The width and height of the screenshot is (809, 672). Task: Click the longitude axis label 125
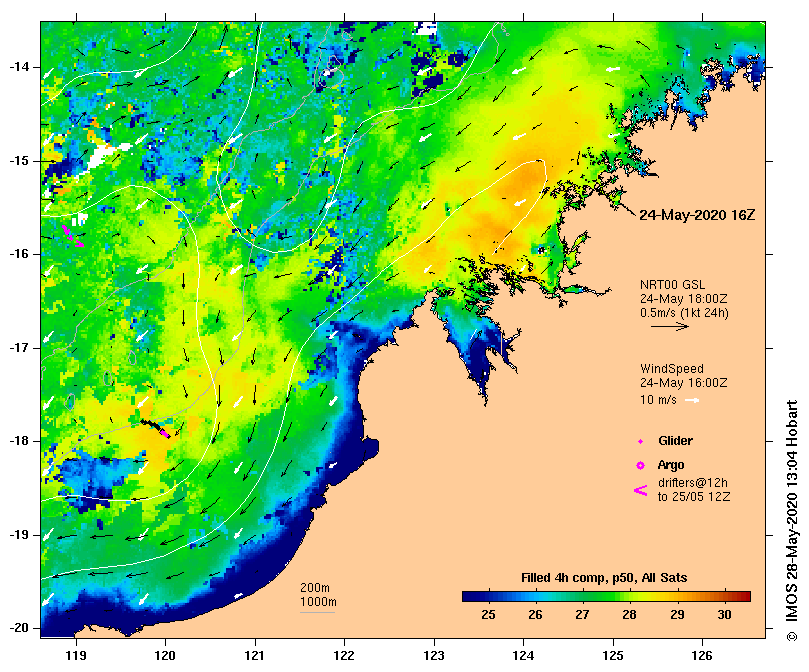pyautogui.click(x=613, y=655)
